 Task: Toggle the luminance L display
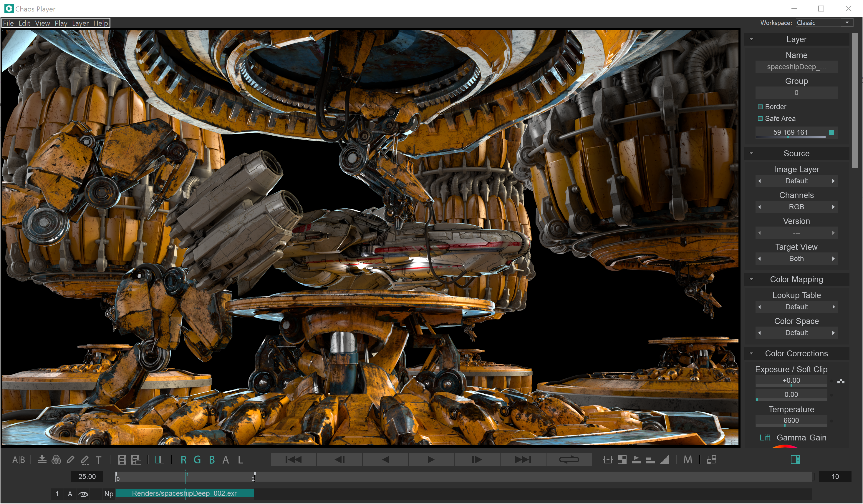[240, 460]
